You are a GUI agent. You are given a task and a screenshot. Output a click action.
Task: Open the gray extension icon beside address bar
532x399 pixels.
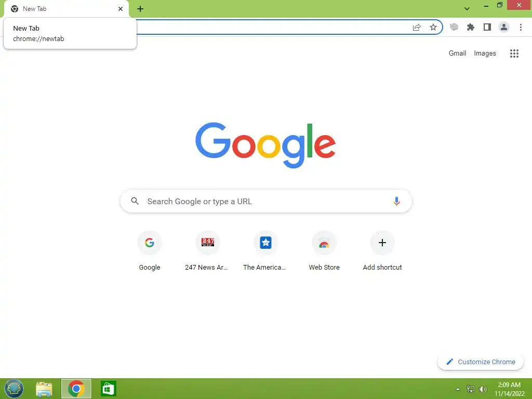coord(454,27)
